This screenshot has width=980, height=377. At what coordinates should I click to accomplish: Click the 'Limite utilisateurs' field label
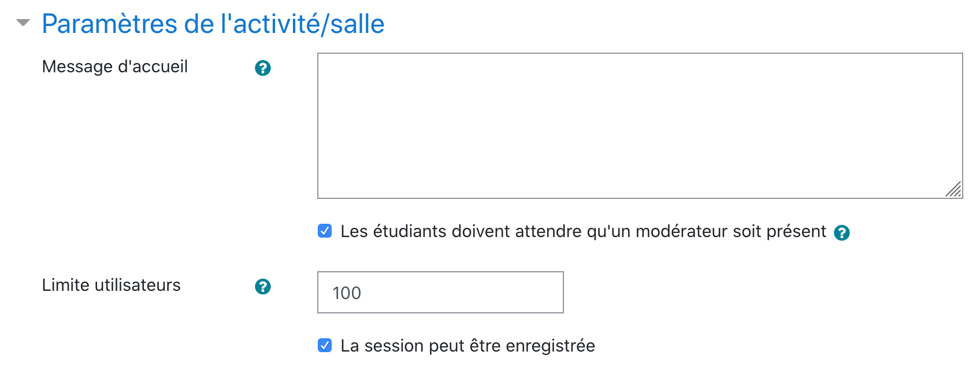[x=112, y=285]
